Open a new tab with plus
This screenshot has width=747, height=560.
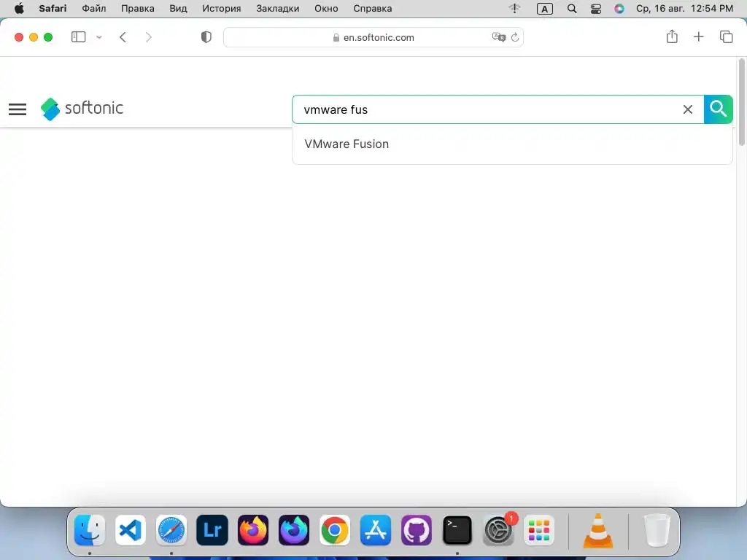pyautogui.click(x=698, y=36)
